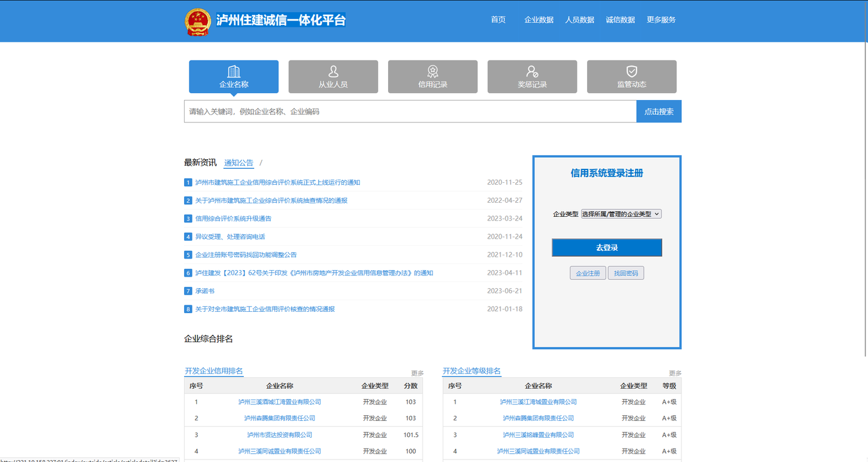This screenshot has width=868, height=462.
Task: Open 企业数据 navigation menu
Action: pos(539,20)
